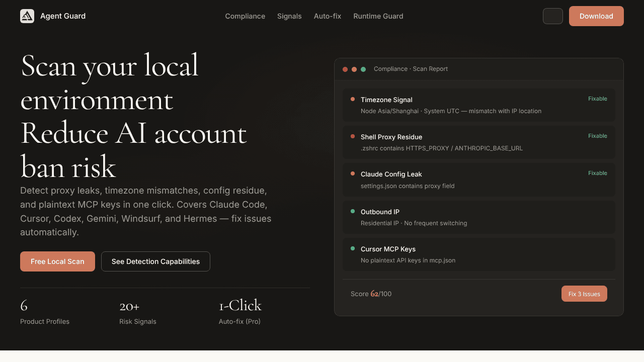Click Claude Config Leak row title
644x362 pixels.
[x=391, y=174]
